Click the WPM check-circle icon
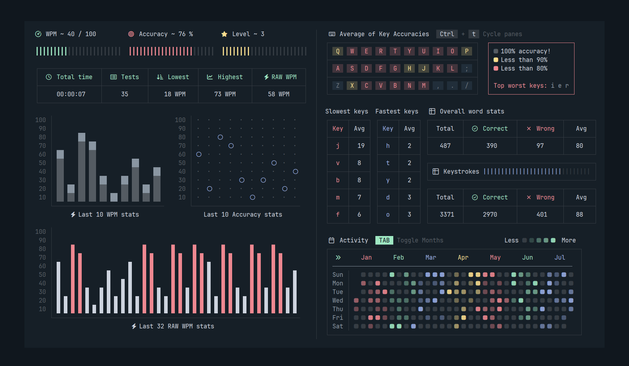 pyautogui.click(x=38, y=34)
